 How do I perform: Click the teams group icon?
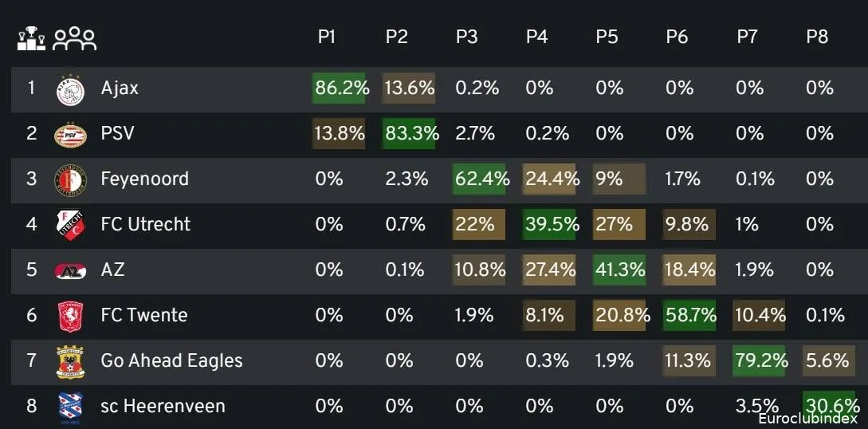(x=74, y=39)
